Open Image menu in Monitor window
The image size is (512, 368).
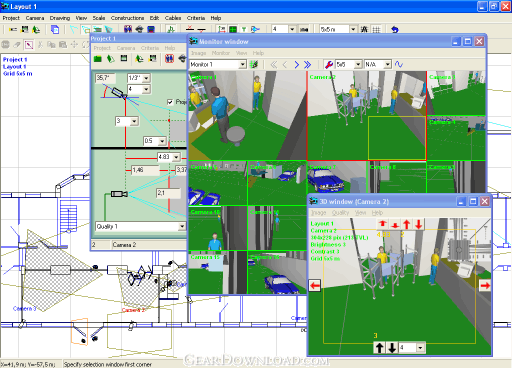(x=199, y=53)
